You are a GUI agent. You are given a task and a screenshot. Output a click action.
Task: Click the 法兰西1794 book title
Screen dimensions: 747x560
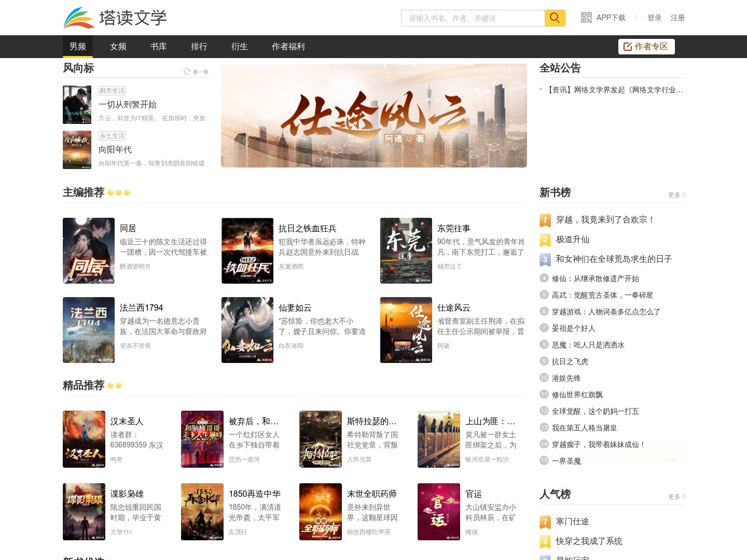(x=141, y=308)
